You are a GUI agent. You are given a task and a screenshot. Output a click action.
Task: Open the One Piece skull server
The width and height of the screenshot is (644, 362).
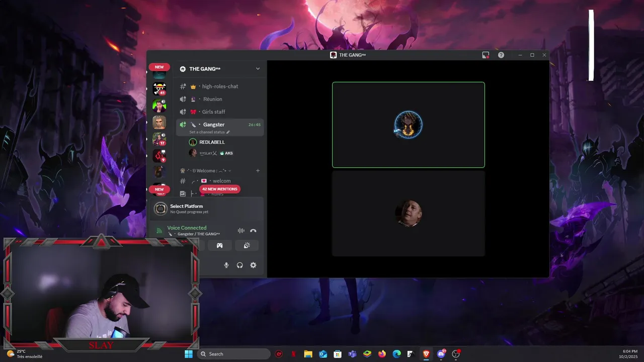pos(159,89)
